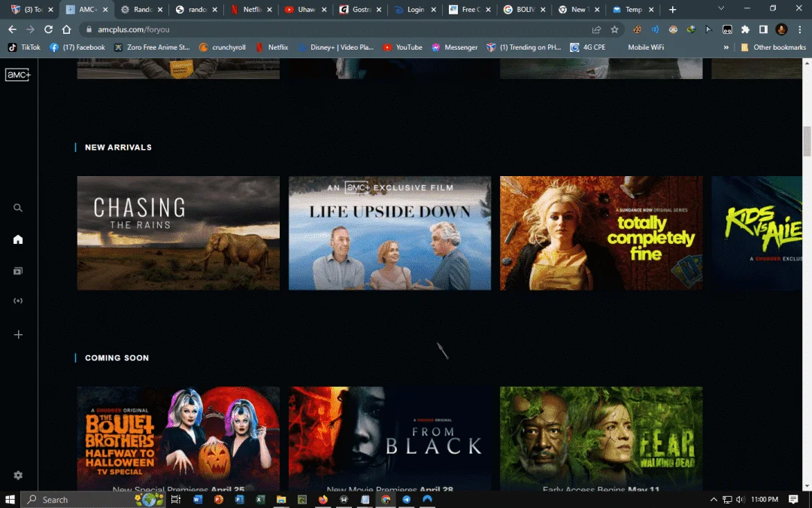Show hidden bookmarks with double chevron
This screenshot has width=812, height=508.
(x=726, y=47)
